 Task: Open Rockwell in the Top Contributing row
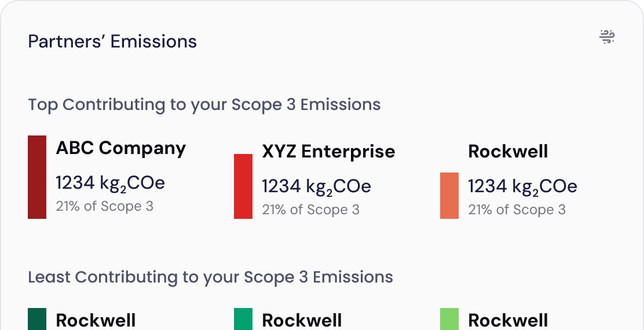[508, 152]
